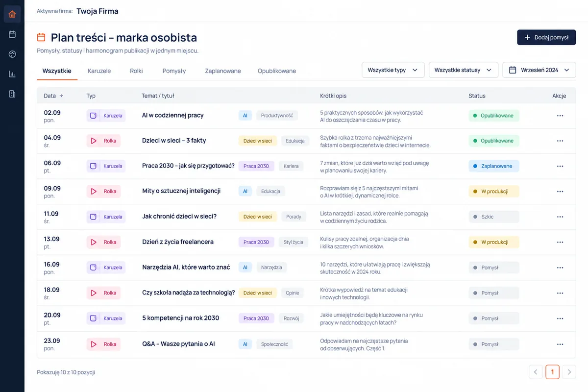The image size is (588, 392).
Task: Switch to the Pomysły tab
Action: coord(174,71)
